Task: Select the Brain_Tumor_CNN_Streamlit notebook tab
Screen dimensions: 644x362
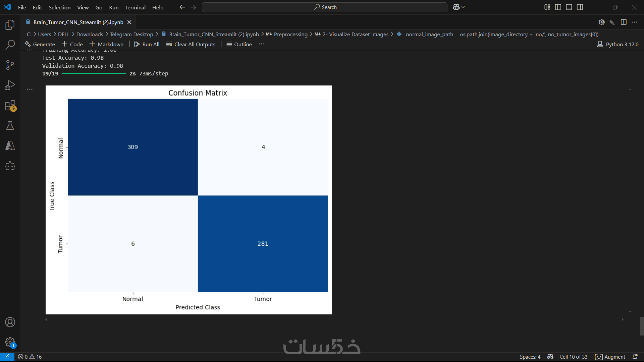Action: point(78,22)
